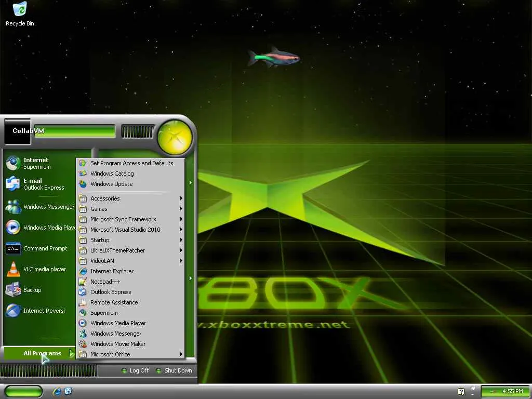This screenshot has height=399, width=532.
Task: Expand Microsoft Visual Studio 2010 submenu
Action: point(130,230)
